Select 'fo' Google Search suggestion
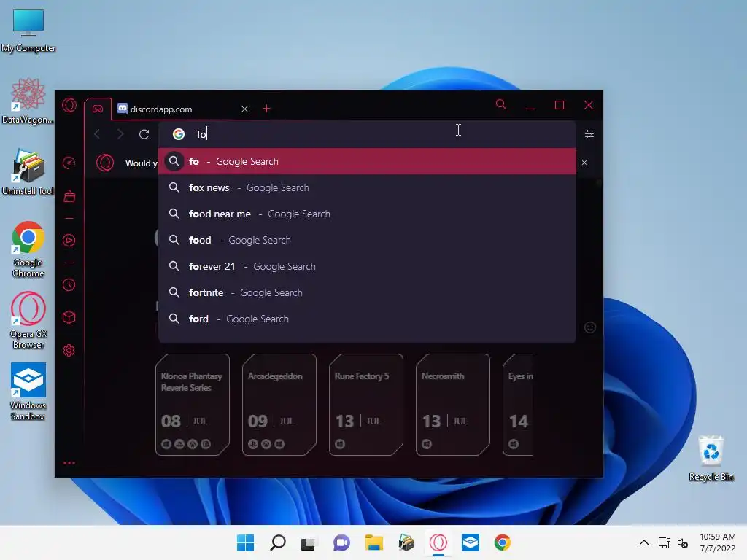Viewport: 747px width, 560px height. [367, 161]
